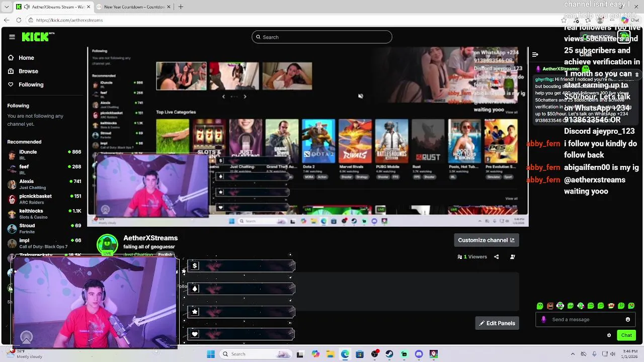
Task: Open recommended channel Alexis
Action: tap(44, 184)
